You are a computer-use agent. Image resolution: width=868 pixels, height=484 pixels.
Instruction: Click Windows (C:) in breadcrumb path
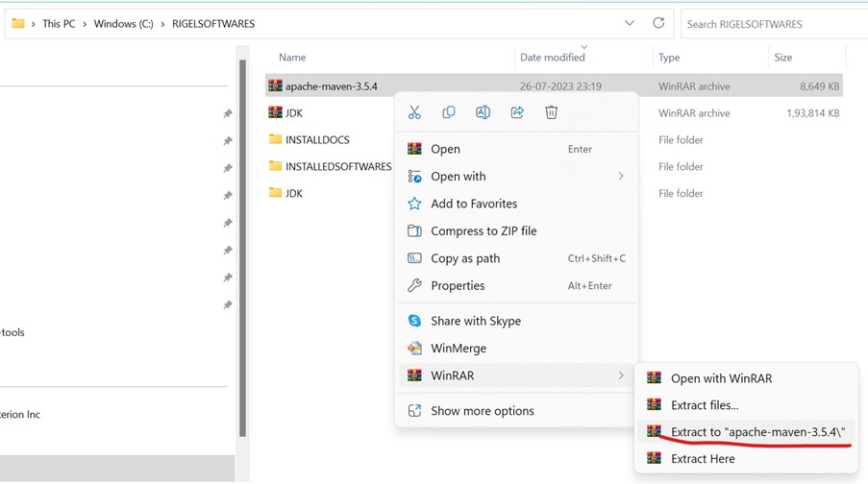(x=123, y=23)
